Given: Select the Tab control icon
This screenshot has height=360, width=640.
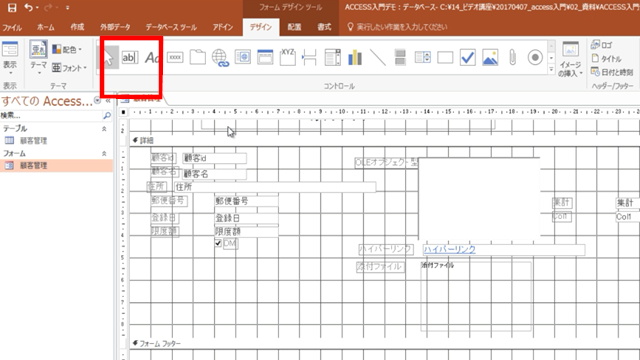Looking at the screenshot, I should (x=198, y=58).
